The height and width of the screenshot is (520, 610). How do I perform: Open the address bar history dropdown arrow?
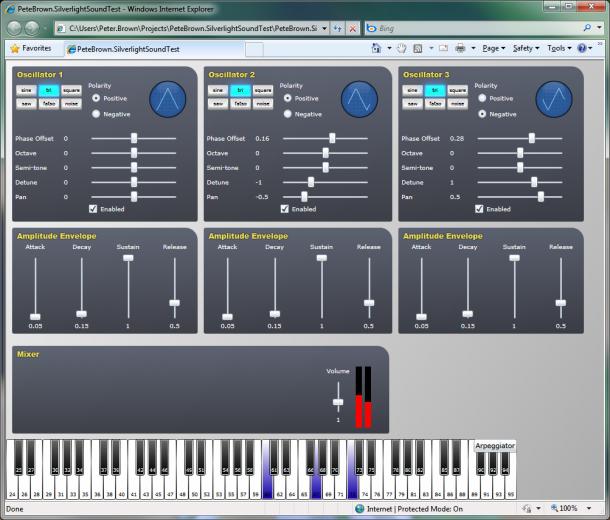324,28
